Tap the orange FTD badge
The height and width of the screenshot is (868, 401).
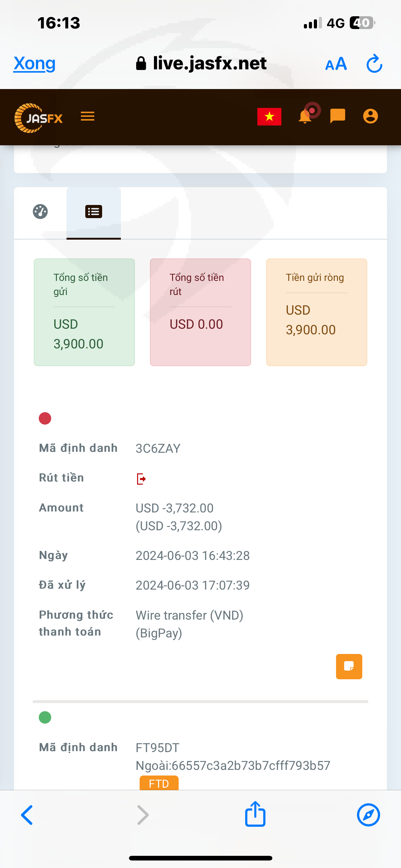[x=159, y=783]
